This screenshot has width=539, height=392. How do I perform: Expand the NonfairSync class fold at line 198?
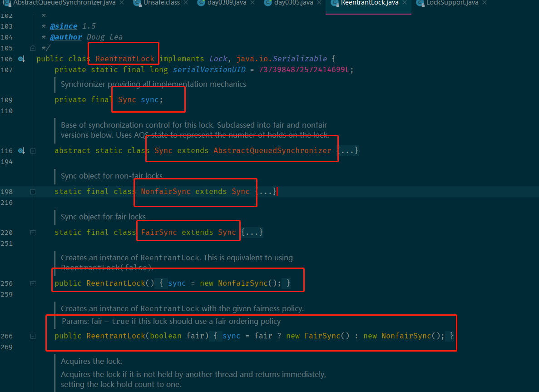33,192
